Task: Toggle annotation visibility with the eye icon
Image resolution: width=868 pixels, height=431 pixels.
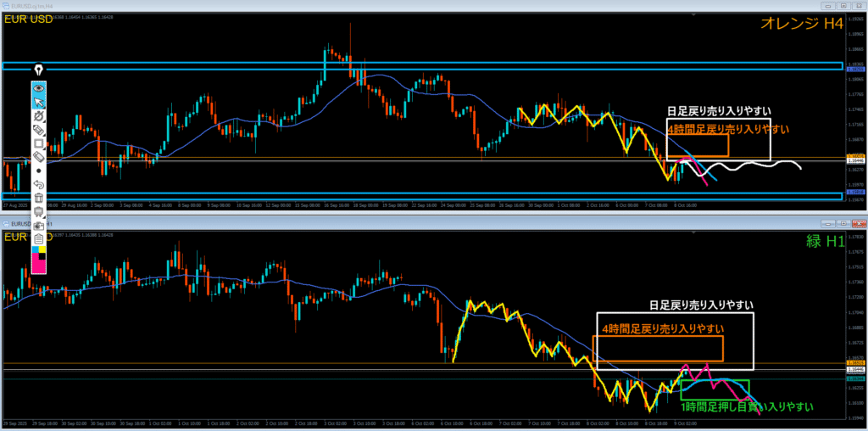Action: [38, 88]
